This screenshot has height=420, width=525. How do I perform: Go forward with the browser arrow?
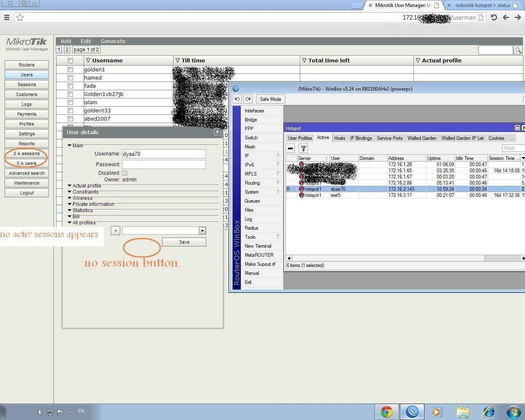pyautogui.click(x=518, y=17)
